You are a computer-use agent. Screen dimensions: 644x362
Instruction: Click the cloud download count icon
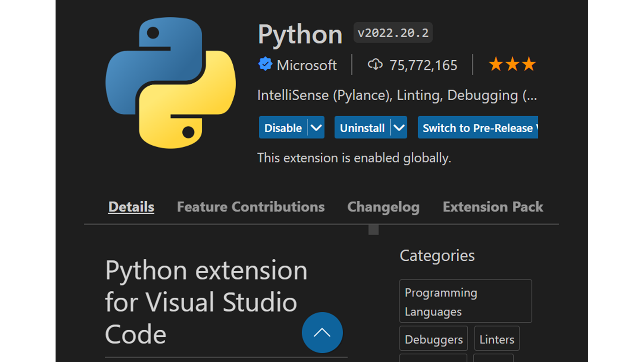[375, 64]
